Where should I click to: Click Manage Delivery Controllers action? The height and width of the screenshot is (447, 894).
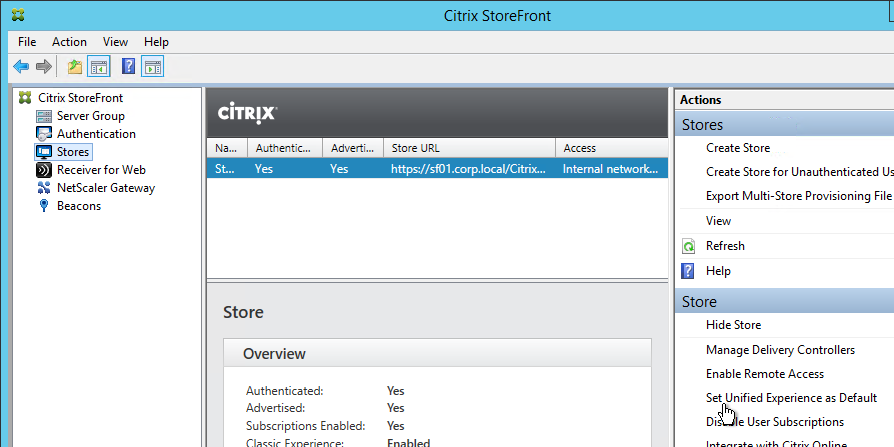point(781,350)
